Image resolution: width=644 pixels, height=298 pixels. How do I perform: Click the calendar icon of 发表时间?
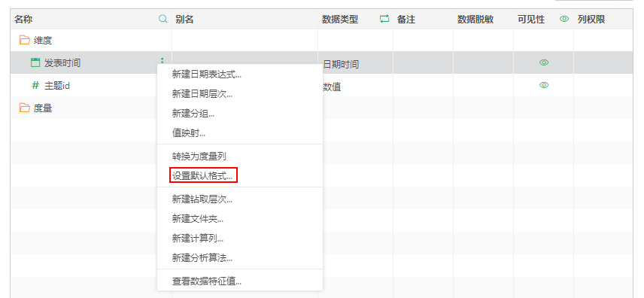[35, 62]
